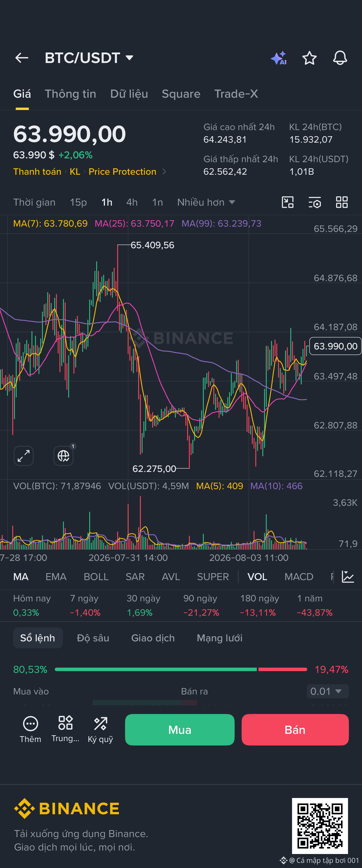
Task: Tap the 63.990,00 current price label on axis
Action: tap(335, 346)
